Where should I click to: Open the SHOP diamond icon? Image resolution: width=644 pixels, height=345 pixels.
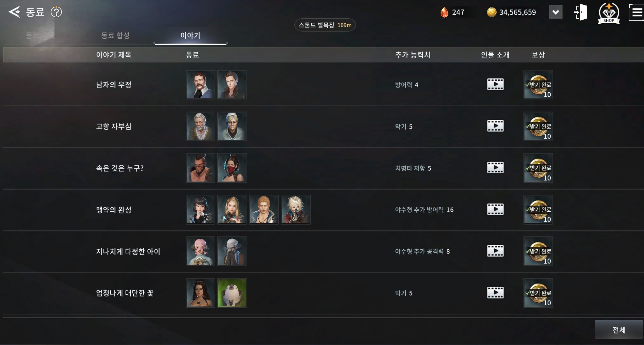(609, 13)
